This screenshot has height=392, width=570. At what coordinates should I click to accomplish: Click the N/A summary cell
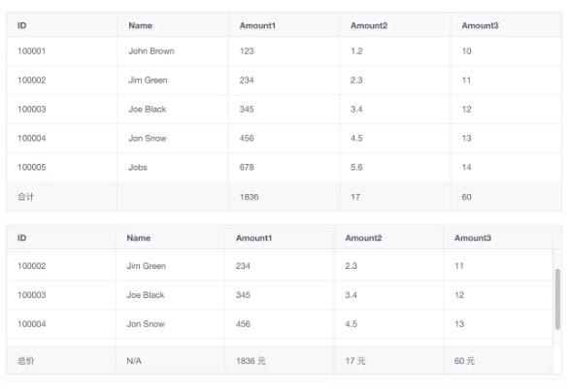134,361
